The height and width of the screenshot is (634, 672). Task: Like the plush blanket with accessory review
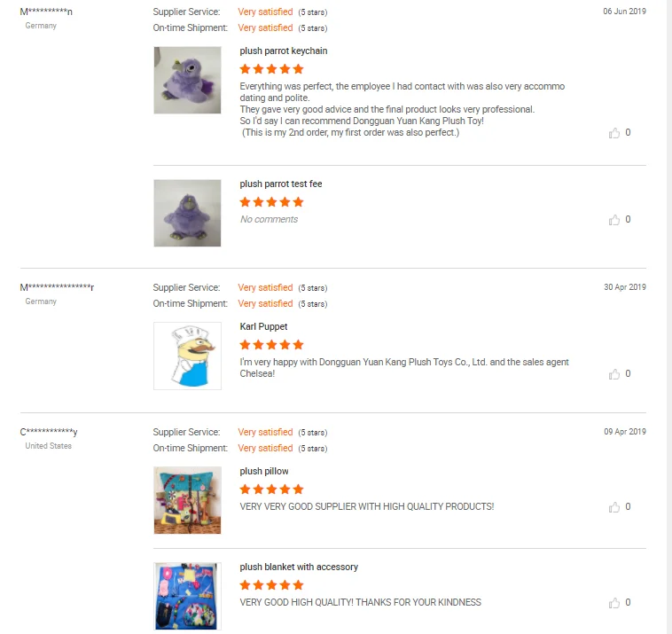[x=614, y=603]
